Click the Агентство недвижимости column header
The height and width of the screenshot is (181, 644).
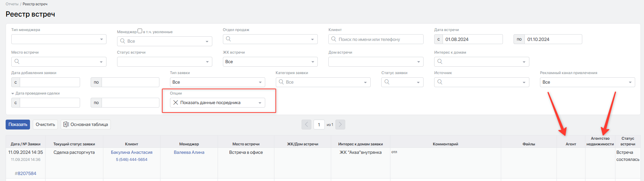coord(600,141)
